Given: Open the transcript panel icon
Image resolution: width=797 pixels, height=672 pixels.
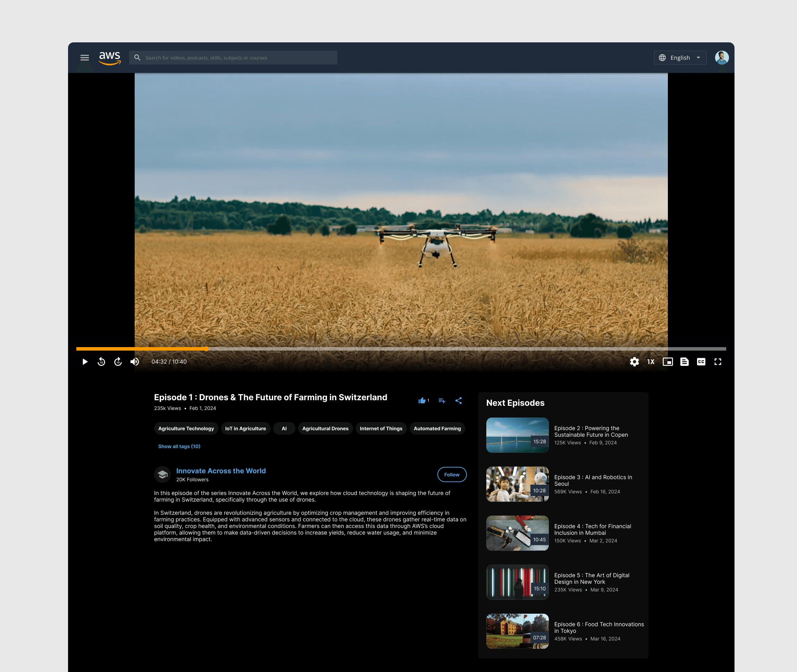Looking at the screenshot, I should coord(684,362).
